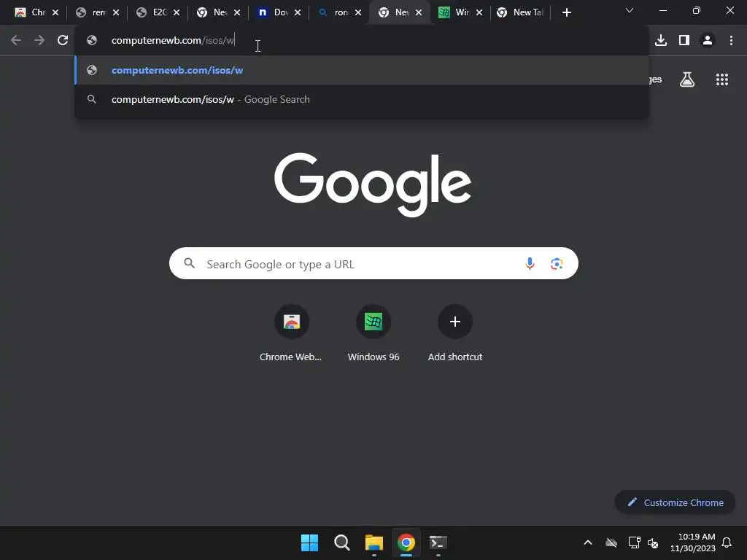747x560 pixels.
Task: Open the OneDrive tray icon
Action: [611, 542]
